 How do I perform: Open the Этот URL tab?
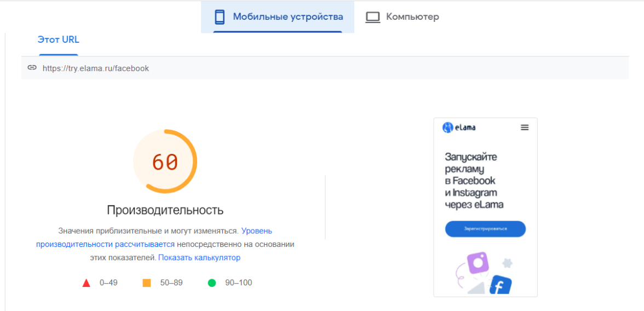[x=58, y=40]
